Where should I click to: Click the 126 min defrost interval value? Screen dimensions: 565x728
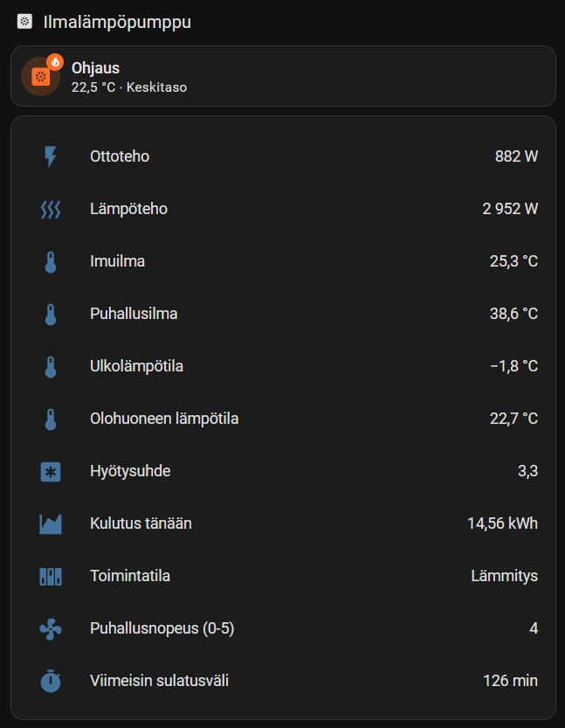510,682
